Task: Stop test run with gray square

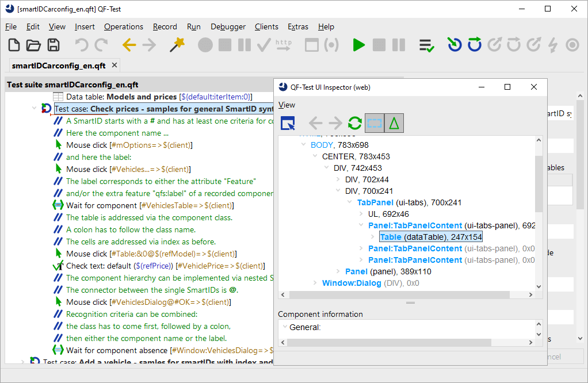Action: (x=379, y=45)
